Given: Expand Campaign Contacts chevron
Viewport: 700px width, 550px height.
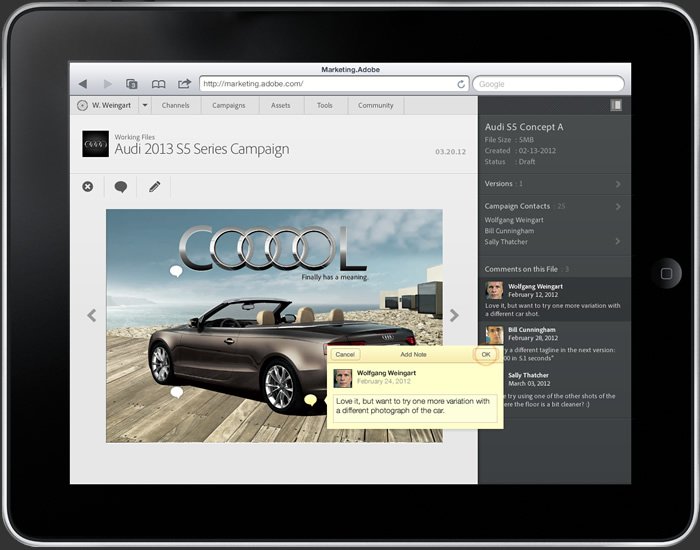Looking at the screenshot, I should coord(618,206).
